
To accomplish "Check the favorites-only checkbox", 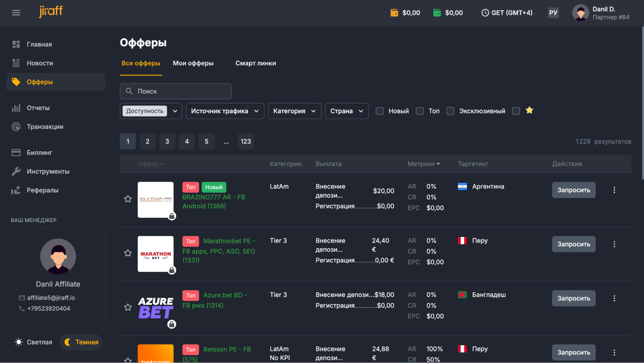I will click(x=516, y=111).
